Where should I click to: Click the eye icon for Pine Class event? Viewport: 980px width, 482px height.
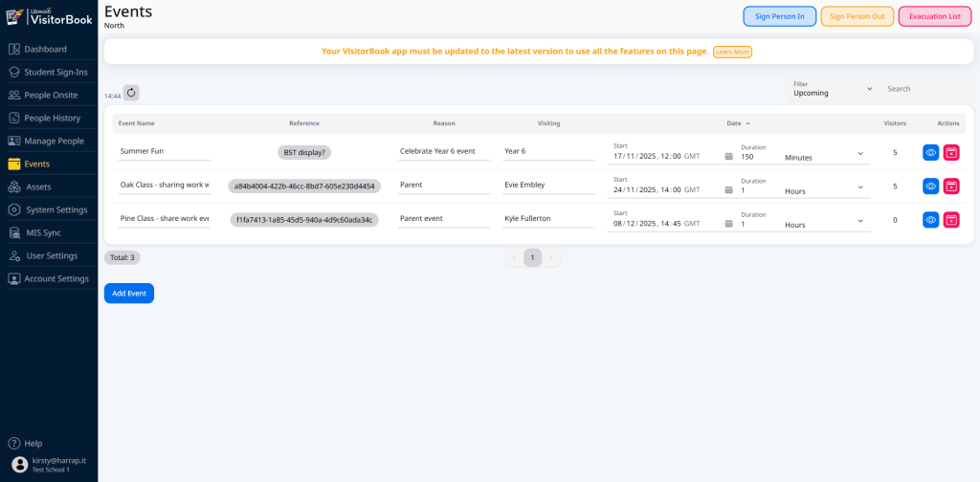930,220
